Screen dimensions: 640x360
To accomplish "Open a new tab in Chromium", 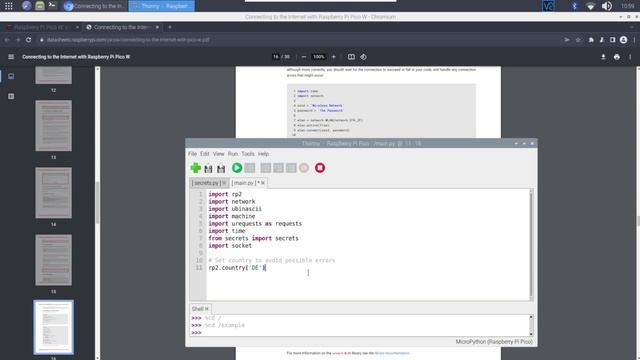I will tap(170, 27).
